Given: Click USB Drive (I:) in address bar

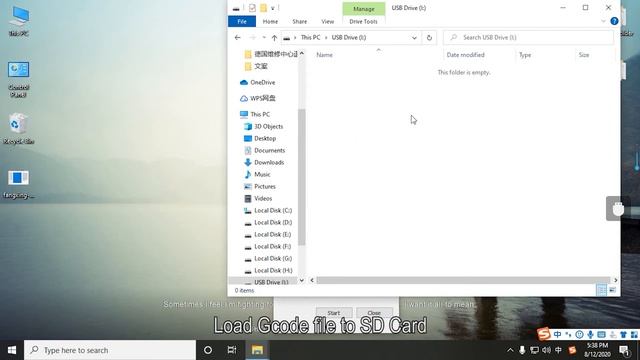Looking at the screenshot, I should 349,38.
